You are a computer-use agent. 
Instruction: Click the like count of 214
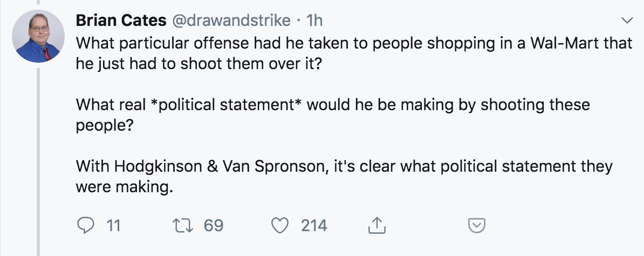tap(314, 225)
